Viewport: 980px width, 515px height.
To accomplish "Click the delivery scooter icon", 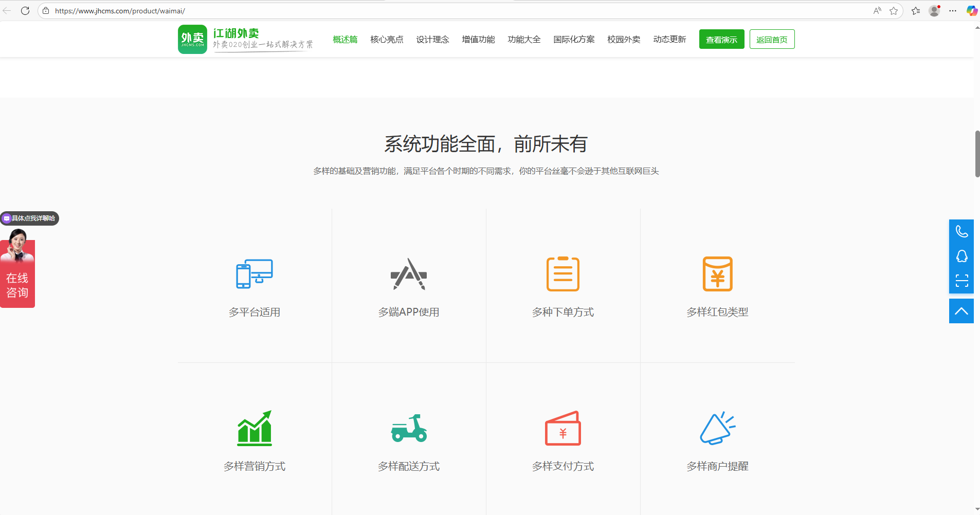I will click(409, 428).
